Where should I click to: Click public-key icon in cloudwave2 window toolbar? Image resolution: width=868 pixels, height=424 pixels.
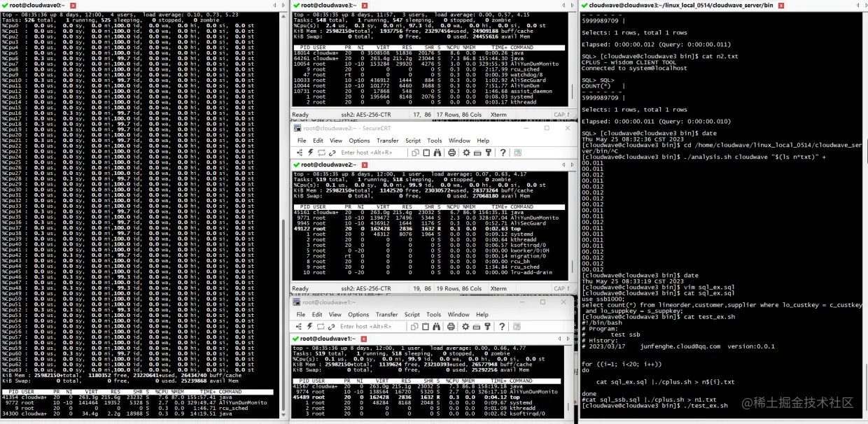489,153
